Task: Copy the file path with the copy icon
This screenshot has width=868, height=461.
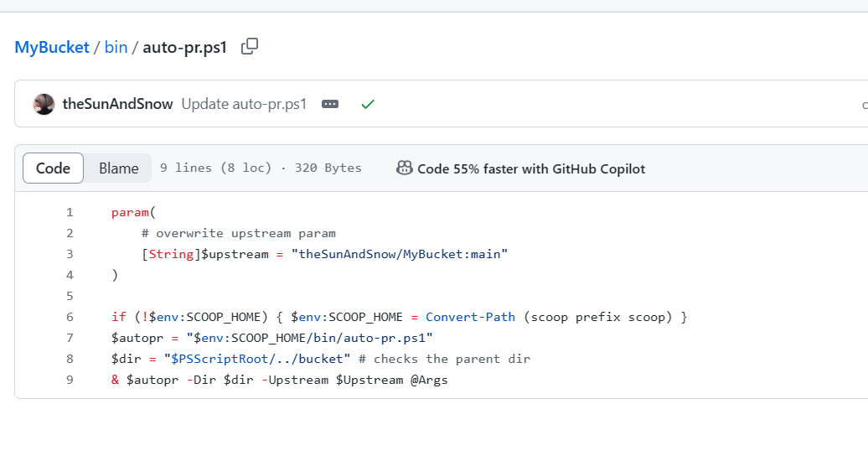Action: (x=250, y=47)
